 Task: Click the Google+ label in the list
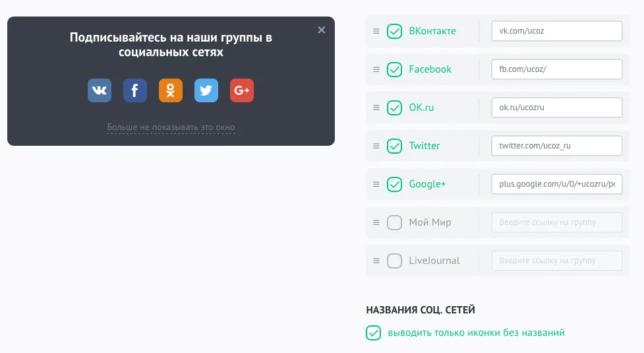427,184
